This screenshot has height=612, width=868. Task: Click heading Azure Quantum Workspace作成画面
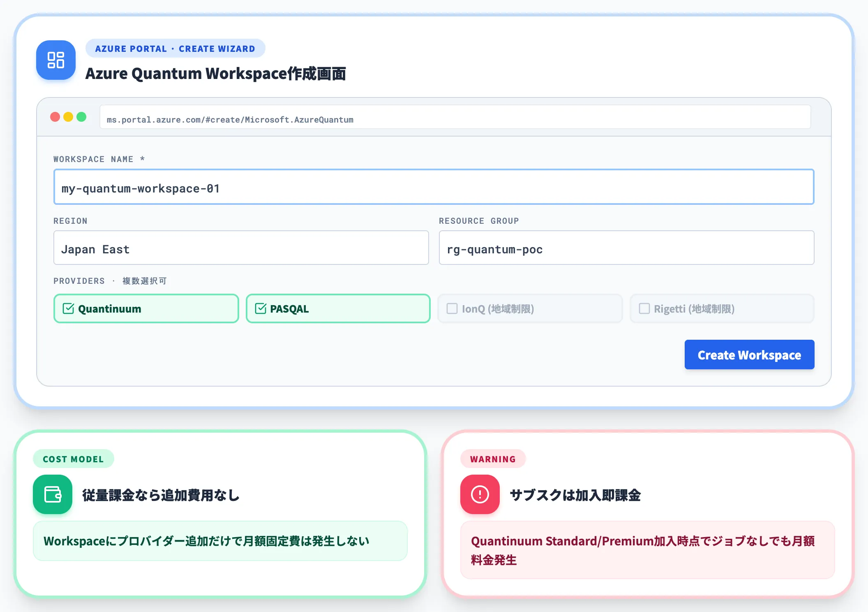pyautogui.click(x=216, y=74)
